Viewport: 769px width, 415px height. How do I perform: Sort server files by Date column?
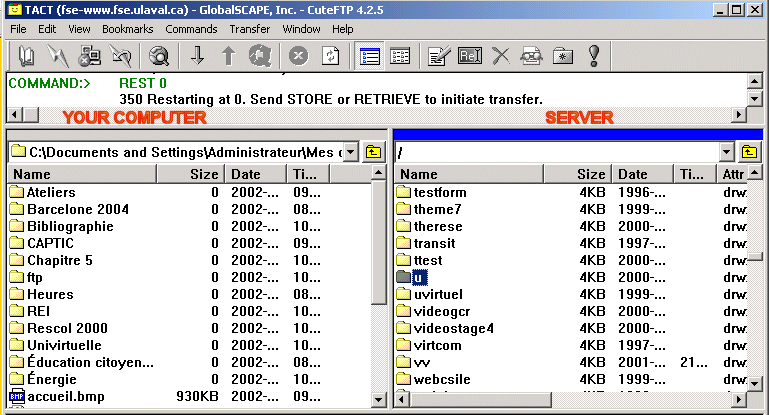tap(642, 174)
